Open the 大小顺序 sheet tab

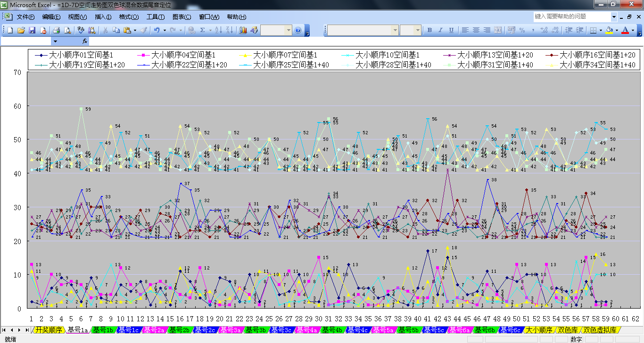539,330
